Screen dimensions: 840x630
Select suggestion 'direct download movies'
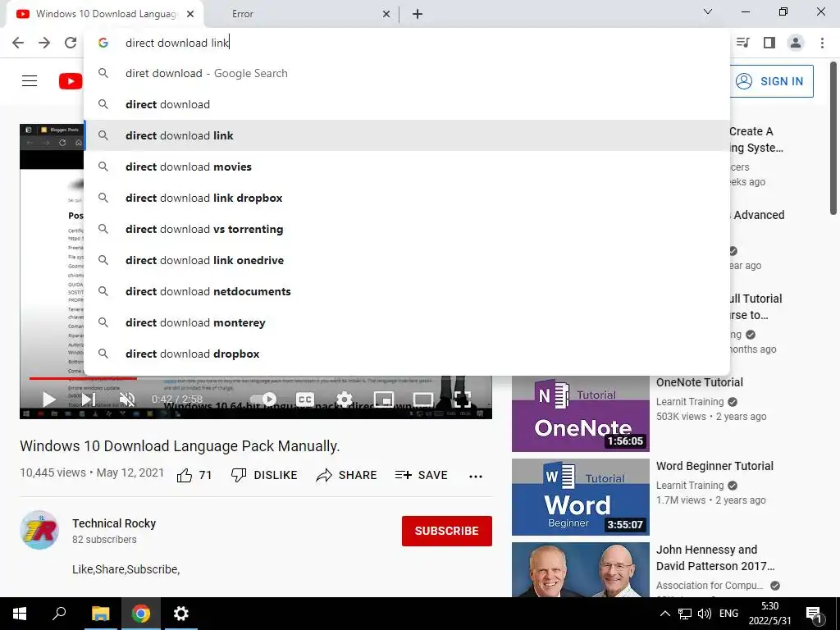coord(407,167)
